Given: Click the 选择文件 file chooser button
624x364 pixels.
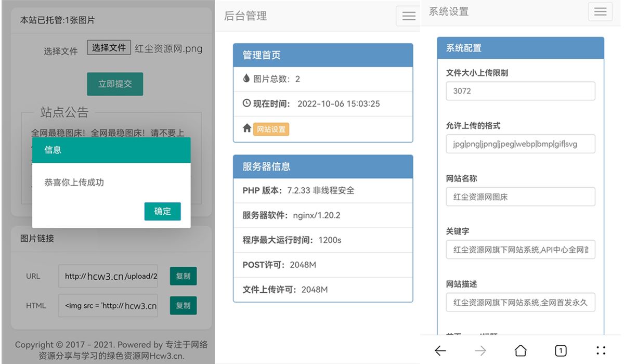Looking at the screenshot, I should point(108,48).
